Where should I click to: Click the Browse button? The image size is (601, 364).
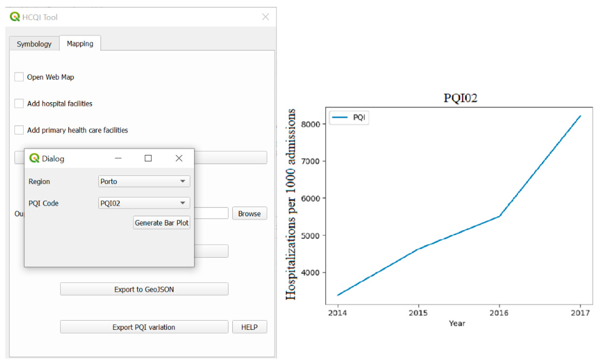click(x=249, y=213)
